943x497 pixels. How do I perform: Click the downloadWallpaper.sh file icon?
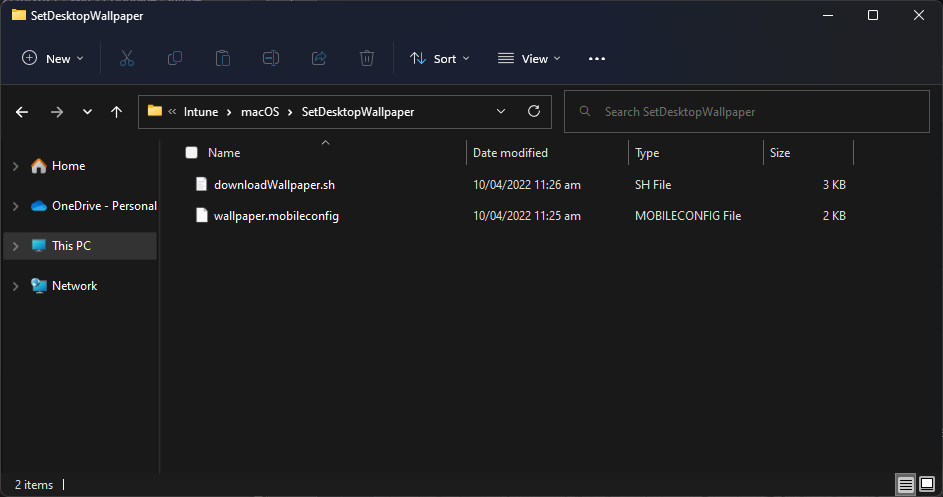[201, 184]
